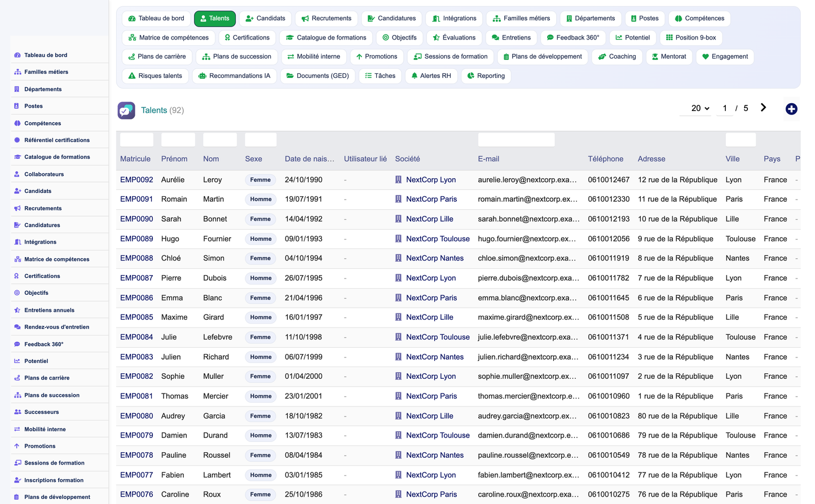Open employee record EMP0088
This screenshot has width=815, height=504.
tap(136, 258)
